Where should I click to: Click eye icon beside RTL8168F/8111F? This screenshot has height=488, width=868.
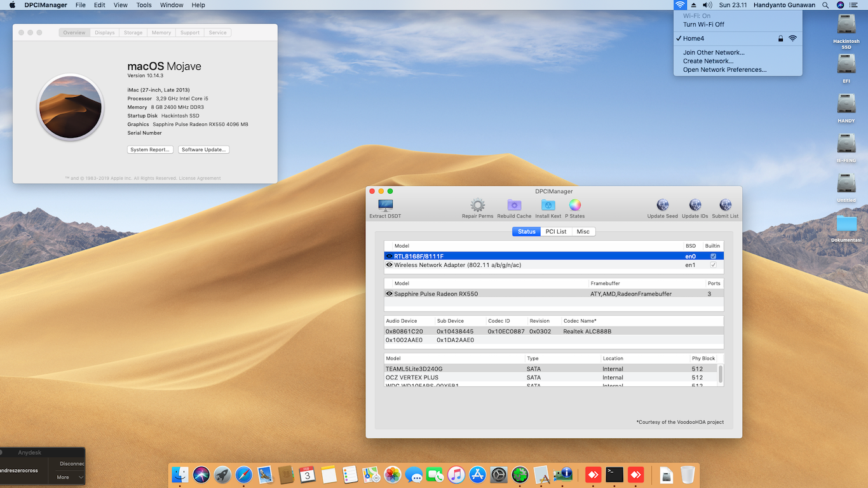(390, 256)
